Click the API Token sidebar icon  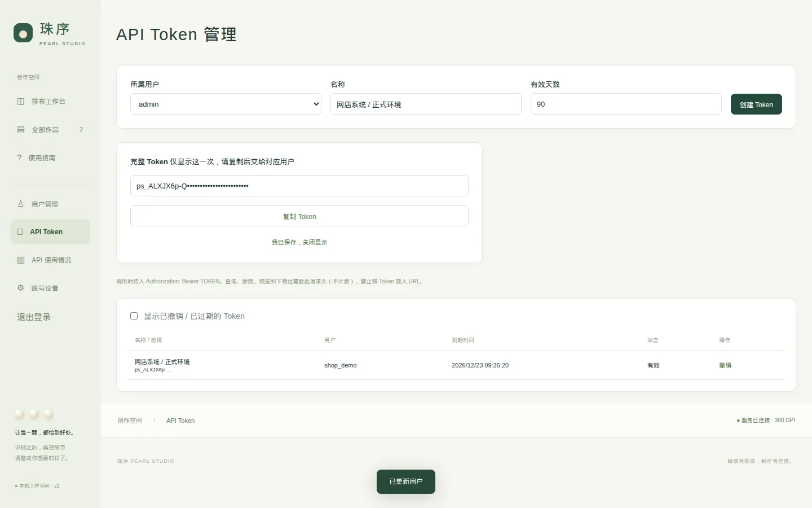[20, 232]
